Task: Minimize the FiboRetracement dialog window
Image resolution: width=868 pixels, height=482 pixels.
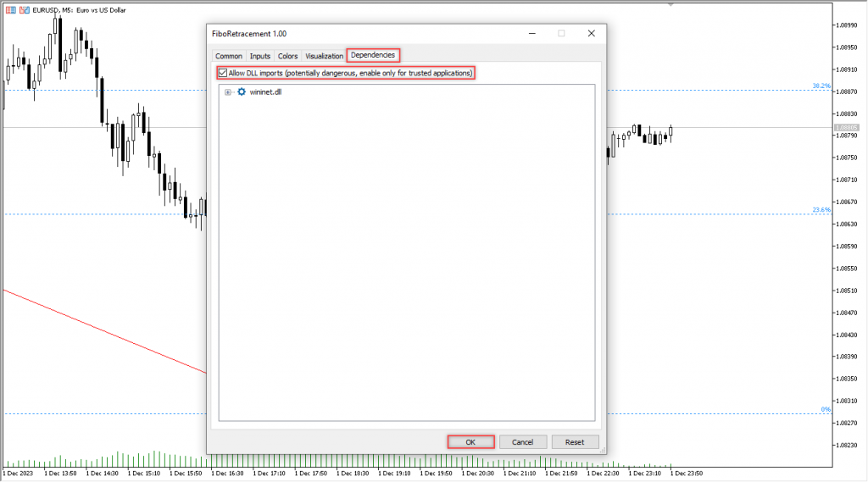Action: pyautogui.click(x=531, y=33)
